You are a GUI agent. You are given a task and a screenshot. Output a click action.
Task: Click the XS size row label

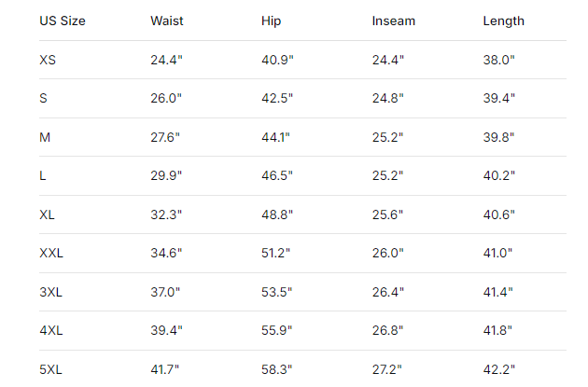[x=48, y=60]
